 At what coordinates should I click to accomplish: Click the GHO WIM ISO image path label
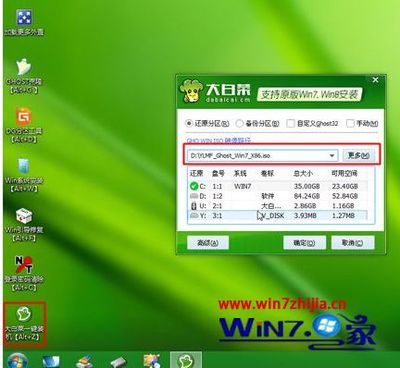(x=218, y=141)
